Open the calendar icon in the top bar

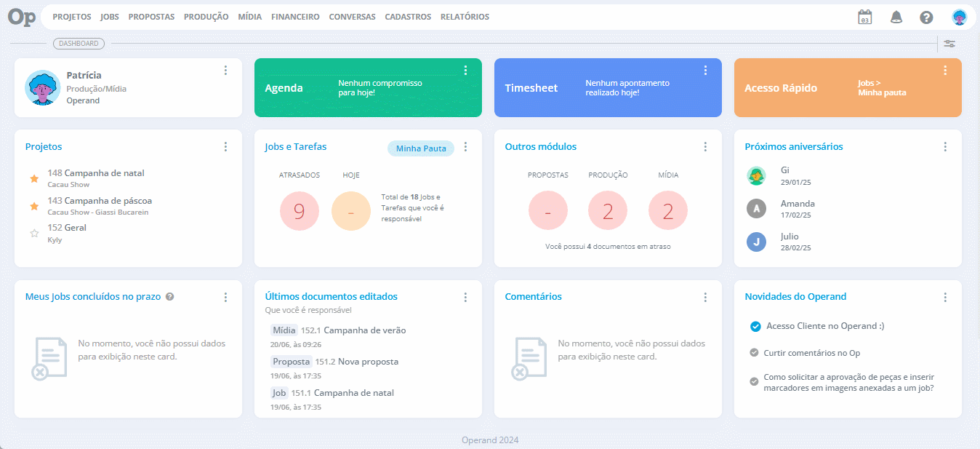pos(864,17)
